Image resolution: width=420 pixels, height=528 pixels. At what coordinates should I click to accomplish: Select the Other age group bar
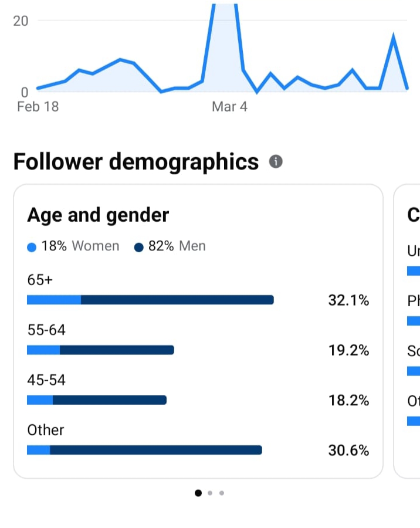pos(144,450)
